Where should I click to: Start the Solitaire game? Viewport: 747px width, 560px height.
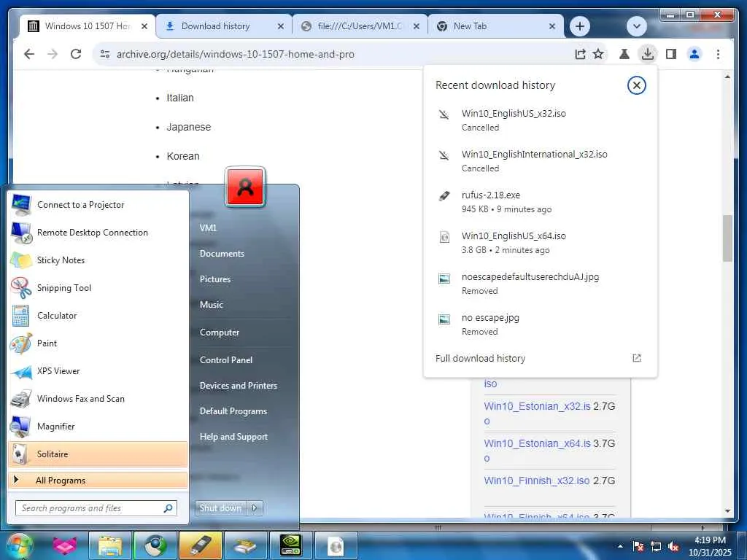98,454
